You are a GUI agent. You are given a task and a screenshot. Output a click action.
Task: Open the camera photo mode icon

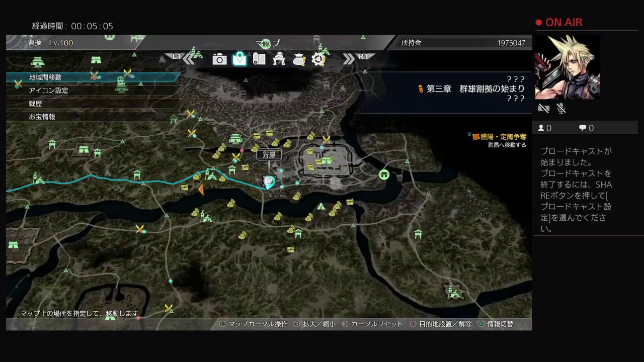[x=219, y=59]
